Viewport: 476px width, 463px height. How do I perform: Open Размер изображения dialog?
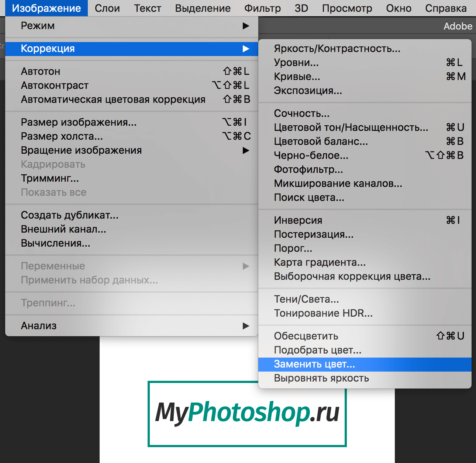pos(79,122)
